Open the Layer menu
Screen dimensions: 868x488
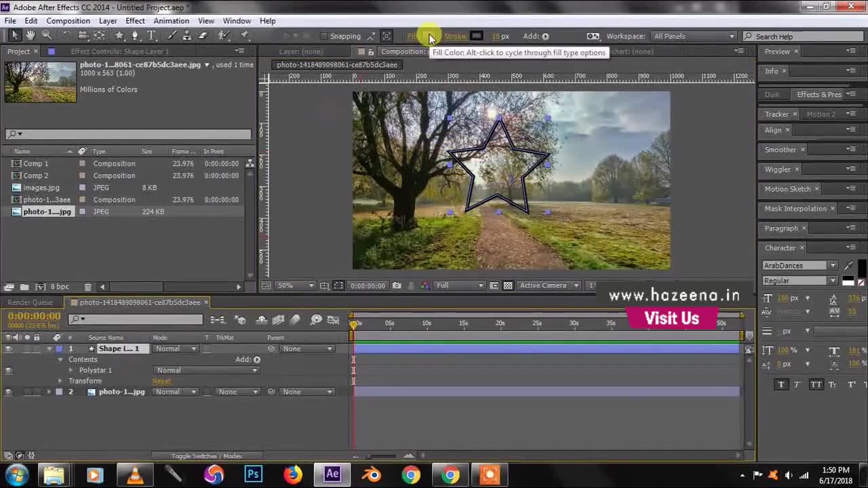coord(108,21)
